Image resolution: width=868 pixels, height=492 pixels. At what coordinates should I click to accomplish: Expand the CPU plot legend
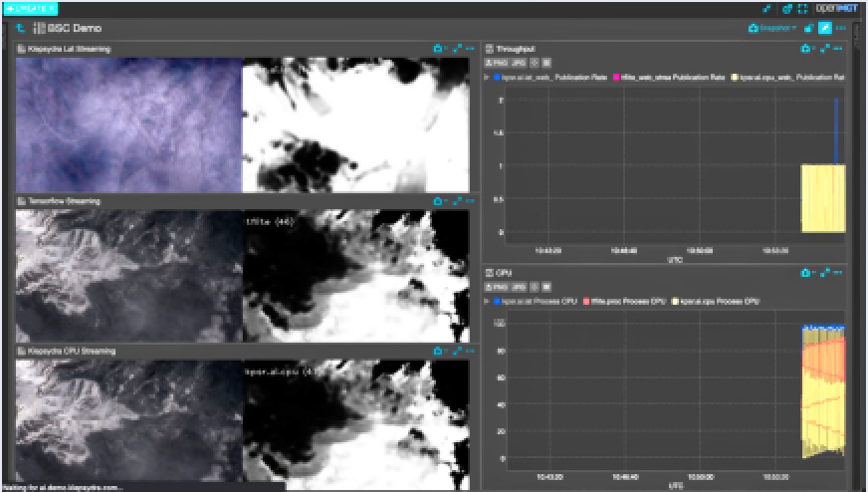tap(487, 302)
